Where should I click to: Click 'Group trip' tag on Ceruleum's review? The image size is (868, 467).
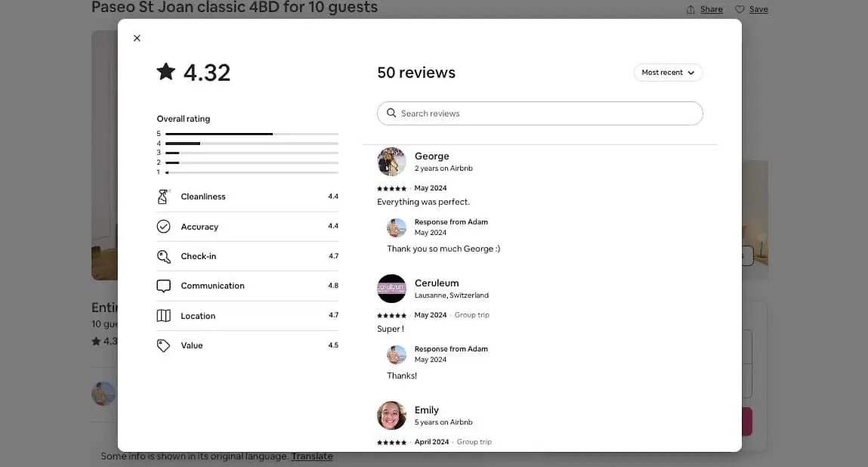coord(471,314)
